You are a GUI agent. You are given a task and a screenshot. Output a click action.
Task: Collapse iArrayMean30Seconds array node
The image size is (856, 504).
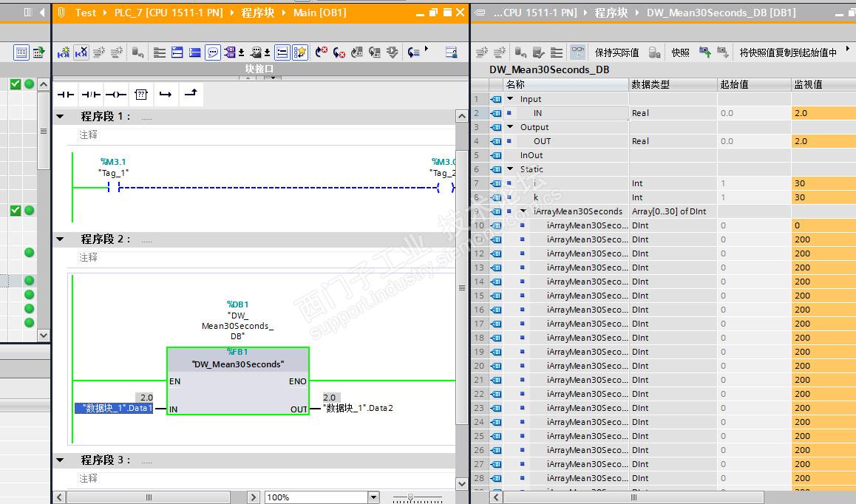point(523,211)
